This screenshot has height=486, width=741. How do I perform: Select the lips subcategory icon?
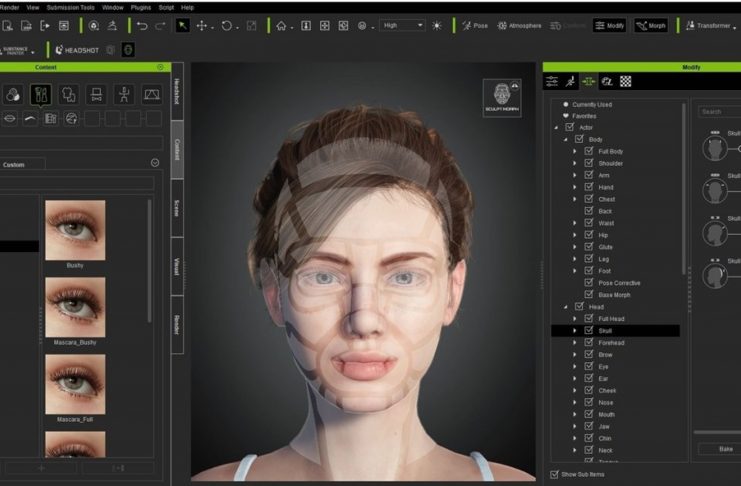[9, 118]
